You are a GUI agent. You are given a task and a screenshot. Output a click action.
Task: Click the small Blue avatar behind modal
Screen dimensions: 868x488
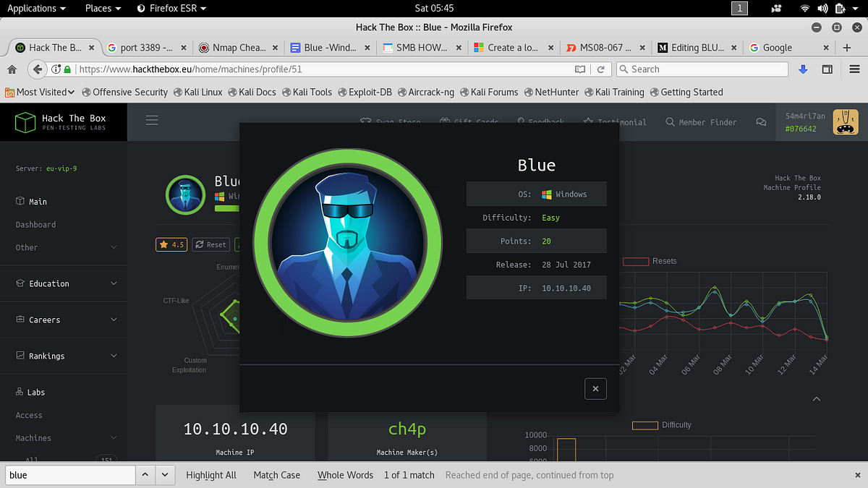click(x=185, y=195)
